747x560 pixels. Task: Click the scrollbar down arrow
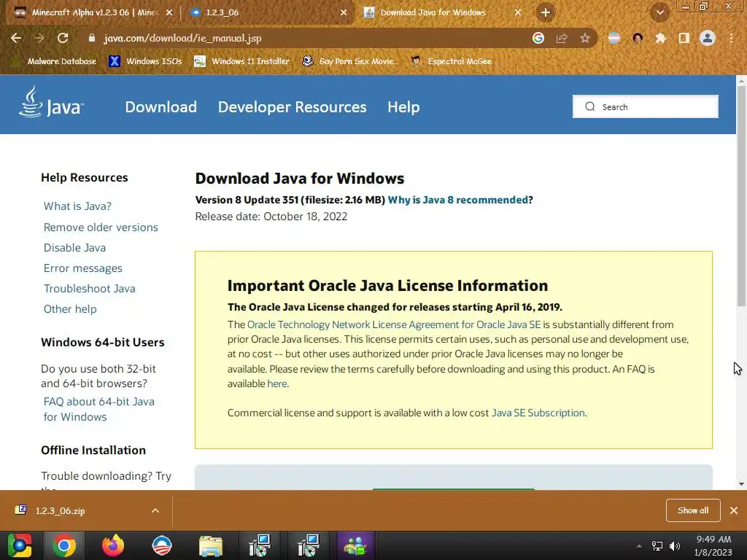(741, 484)
